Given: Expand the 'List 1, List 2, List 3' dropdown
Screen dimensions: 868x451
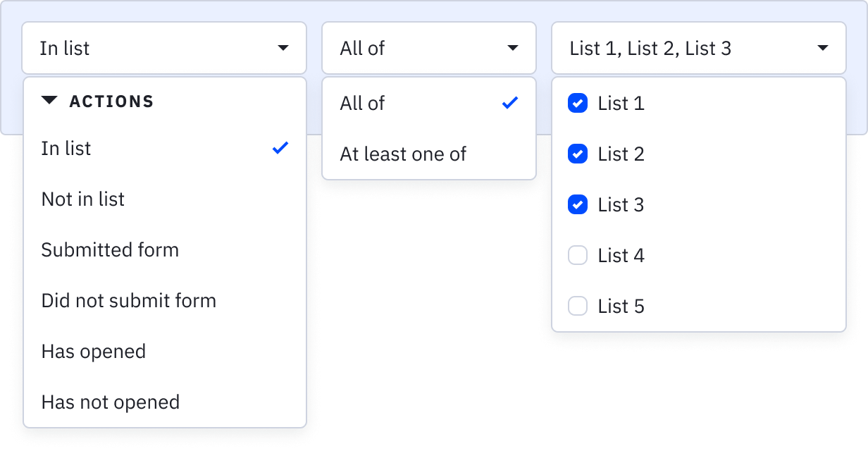Looking at the screenshot, I should pos(822,49).
